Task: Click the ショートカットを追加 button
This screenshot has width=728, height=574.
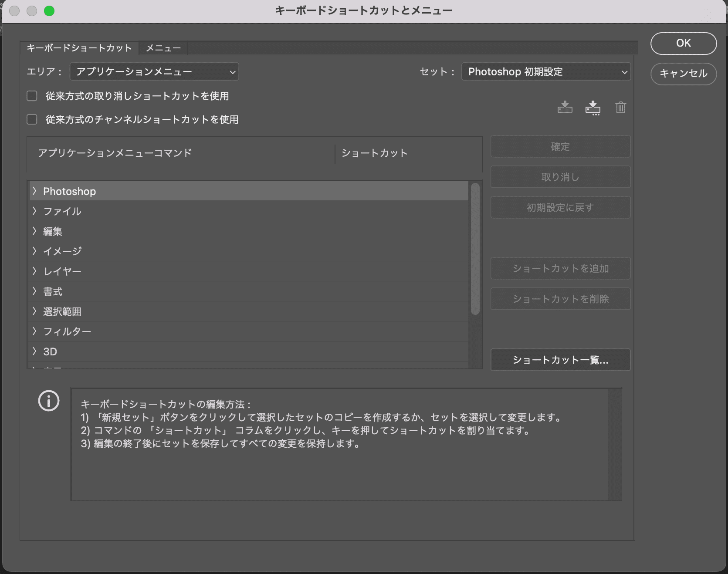Action: pyautogui.click(x=560, y=269)
